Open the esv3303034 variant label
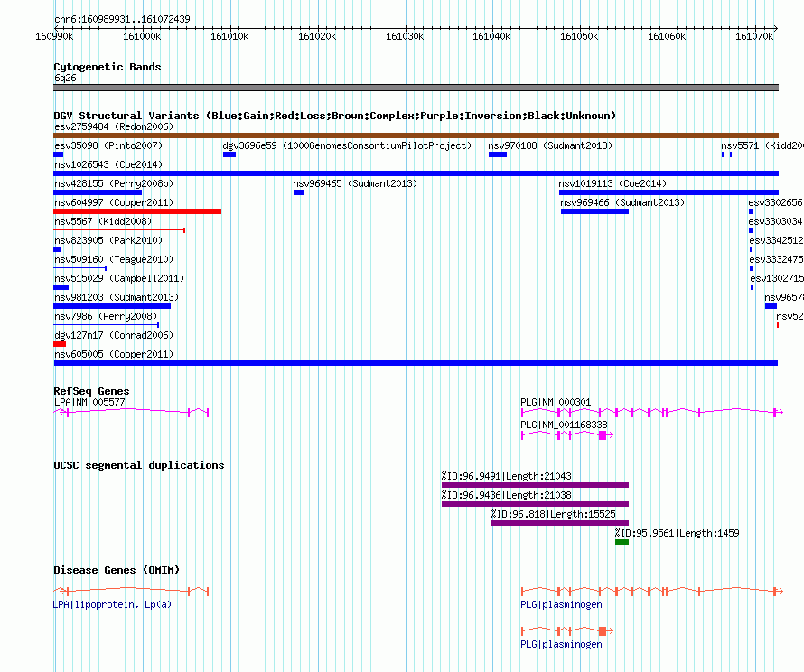This screenshot has height=672, width=804. [x=776, y=221]
